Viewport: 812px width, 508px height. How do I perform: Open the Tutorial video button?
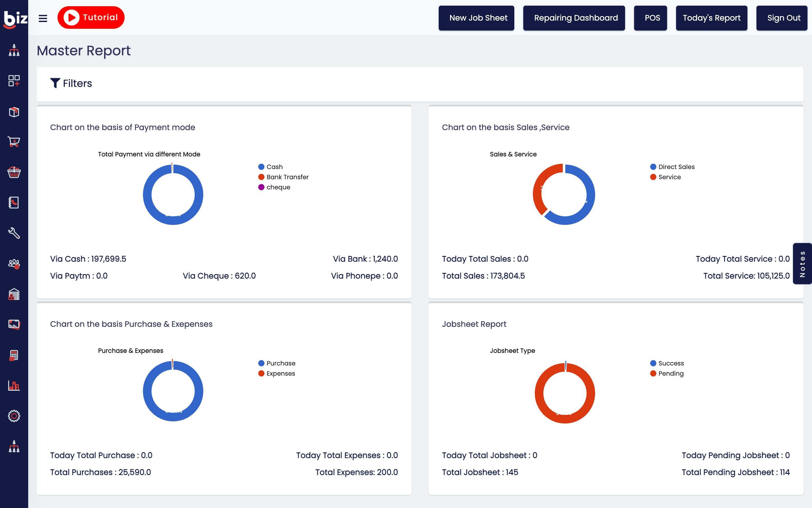click(91, 17)
